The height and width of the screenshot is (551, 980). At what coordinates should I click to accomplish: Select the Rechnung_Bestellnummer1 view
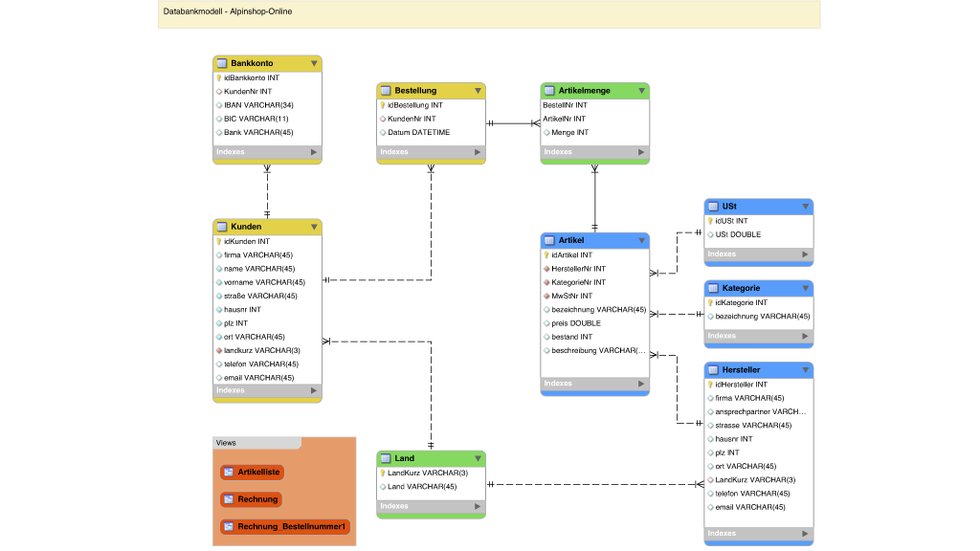[286, 526]
